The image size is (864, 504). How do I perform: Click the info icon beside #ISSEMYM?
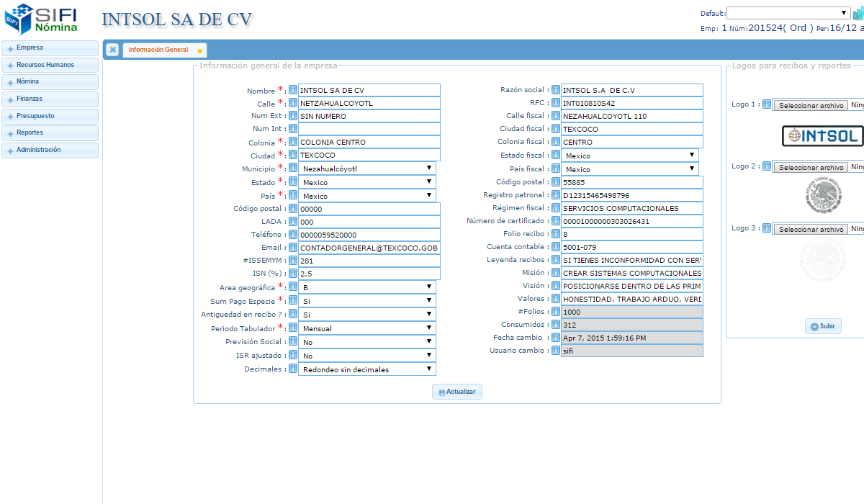tap(293, 260)
